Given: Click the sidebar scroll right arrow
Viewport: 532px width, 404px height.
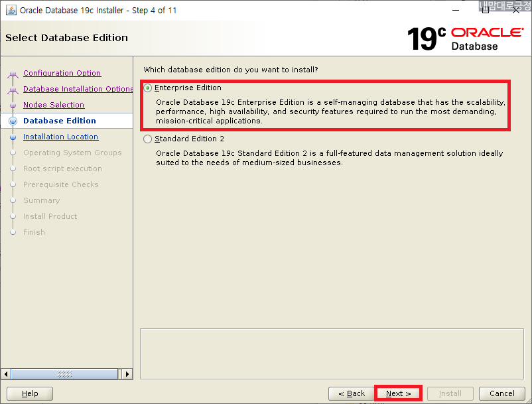Looking at the screenshot, I should 127,374.
